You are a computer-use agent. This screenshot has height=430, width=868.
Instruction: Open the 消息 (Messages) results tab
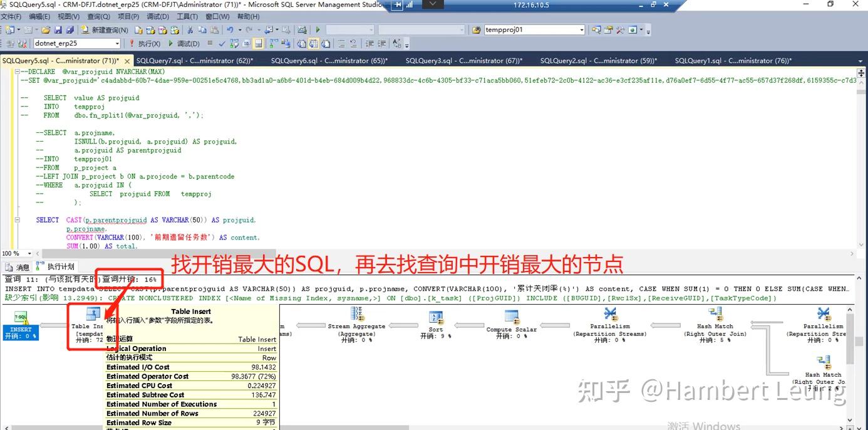click(x=18, y=266)
